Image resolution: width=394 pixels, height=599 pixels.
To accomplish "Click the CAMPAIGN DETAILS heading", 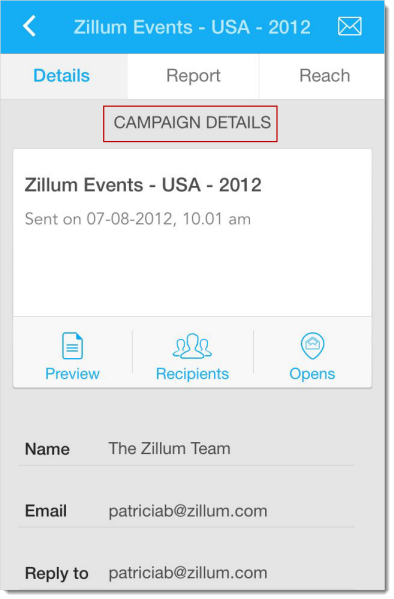I will pos(192,123).
